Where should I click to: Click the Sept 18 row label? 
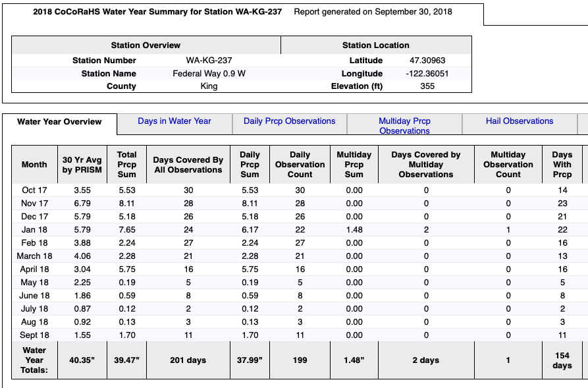coord(34,335)
